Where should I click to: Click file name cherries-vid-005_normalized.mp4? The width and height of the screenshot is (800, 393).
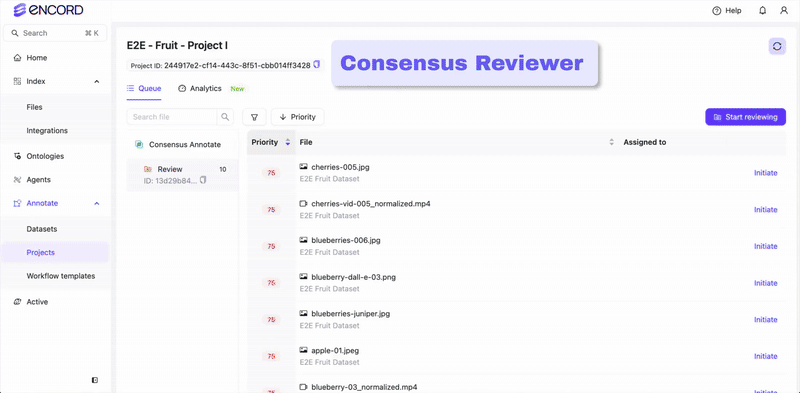pyautogui.click(x=371, y=204)
